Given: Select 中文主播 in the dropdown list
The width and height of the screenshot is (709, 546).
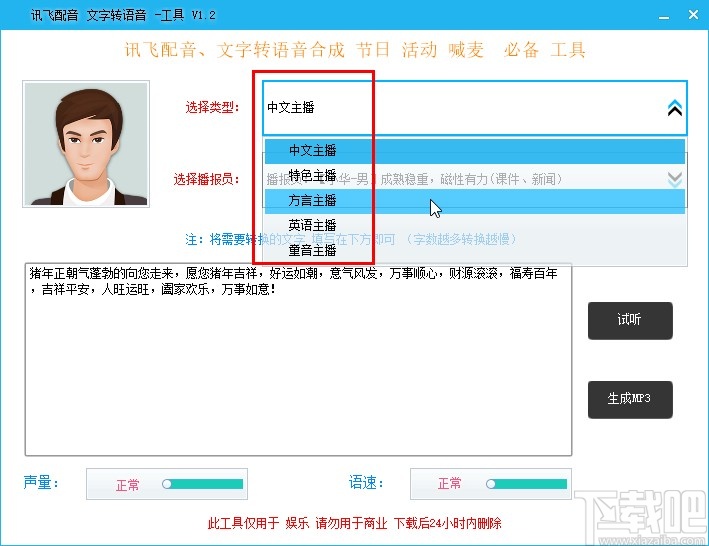Looking at the screenshot, I should 475,151.
